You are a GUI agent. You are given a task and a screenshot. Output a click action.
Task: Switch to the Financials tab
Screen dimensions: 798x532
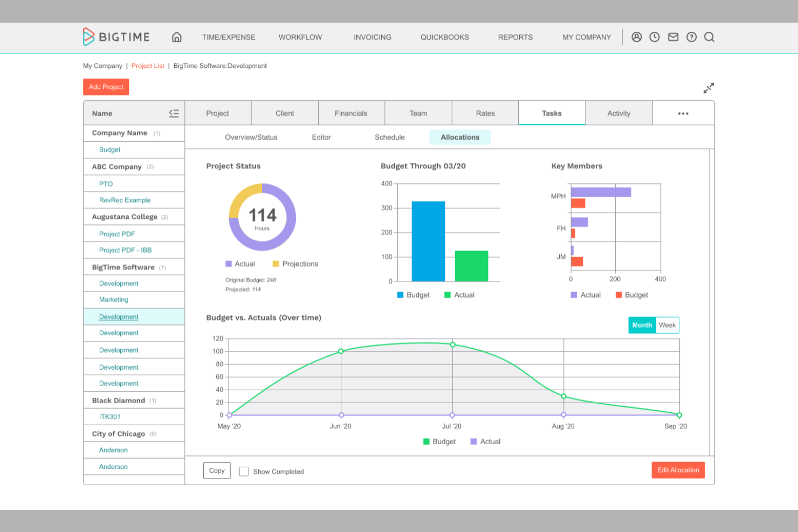pyautogui.click(x=351, y=113)
